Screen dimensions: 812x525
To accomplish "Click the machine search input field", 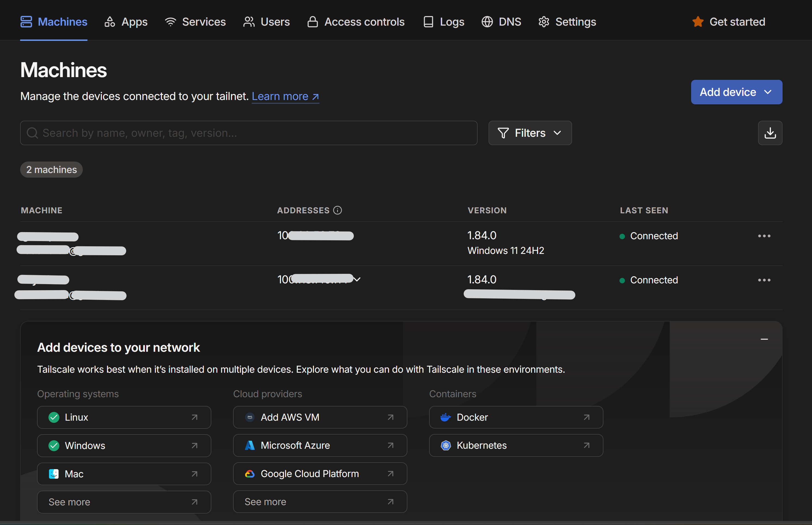I will coord(249,133).
